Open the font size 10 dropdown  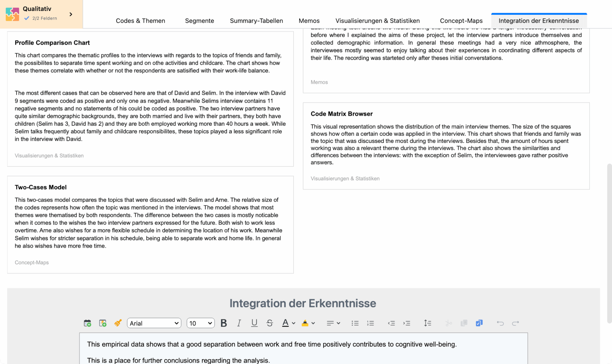(x=200, y=323)
